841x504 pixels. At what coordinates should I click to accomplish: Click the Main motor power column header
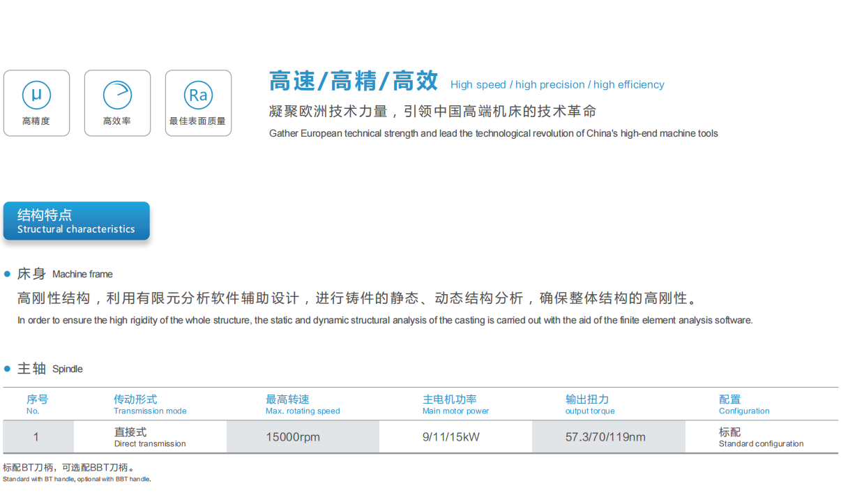pos(455,404)
